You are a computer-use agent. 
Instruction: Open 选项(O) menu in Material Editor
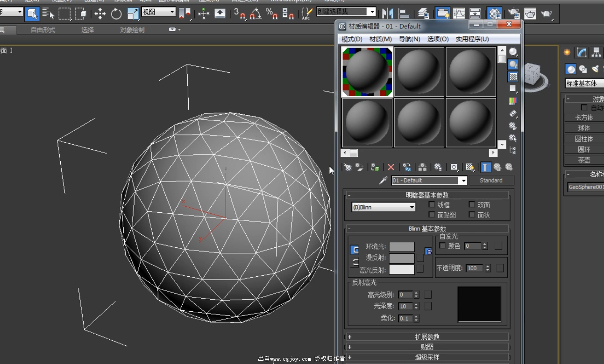pos(438,39)
